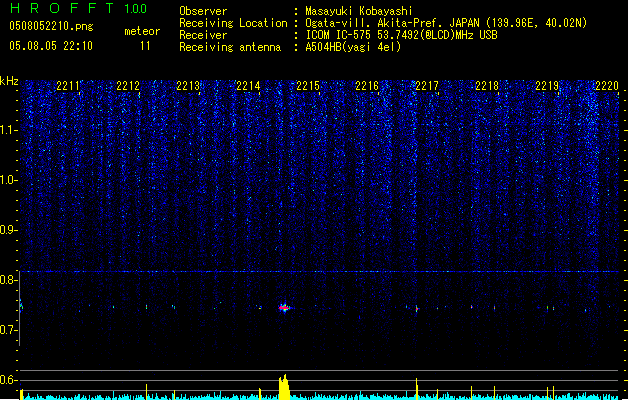629x400 pixels.
Task: Click the bright red meteor echo near 2214
Action: (284, 308)
